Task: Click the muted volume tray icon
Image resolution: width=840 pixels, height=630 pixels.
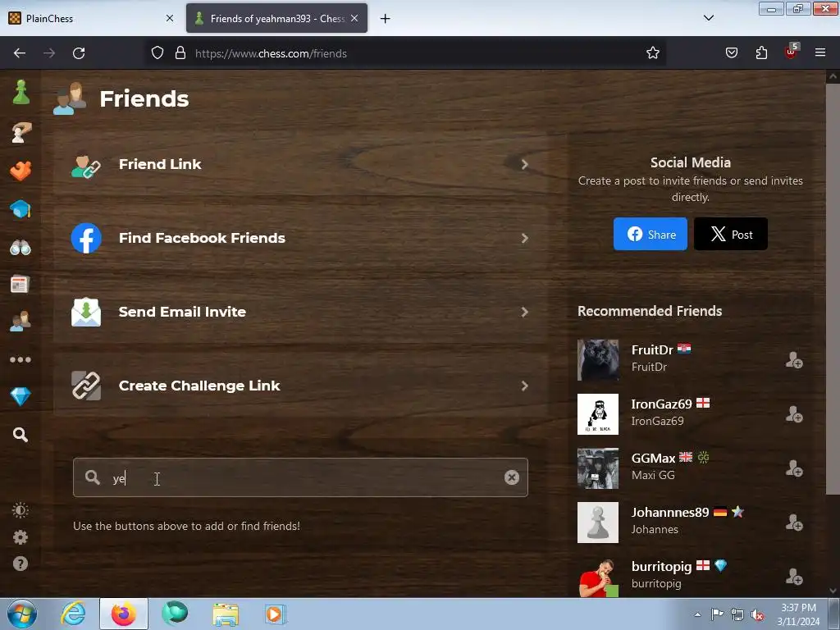Action: click(757, 615)
